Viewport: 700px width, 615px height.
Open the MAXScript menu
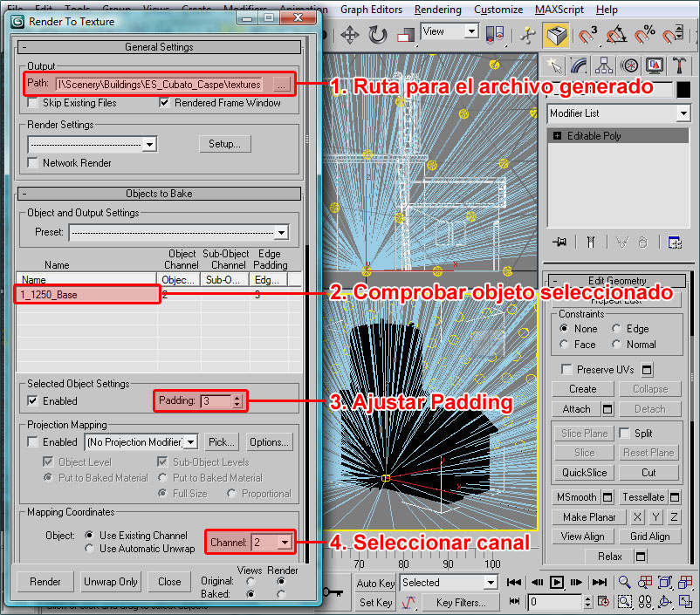point(559,10)
